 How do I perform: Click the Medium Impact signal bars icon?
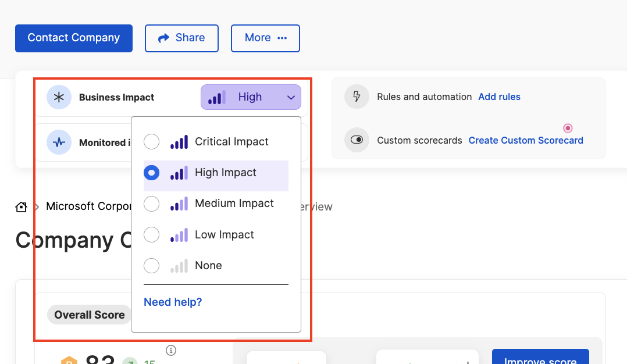[179, 204]
